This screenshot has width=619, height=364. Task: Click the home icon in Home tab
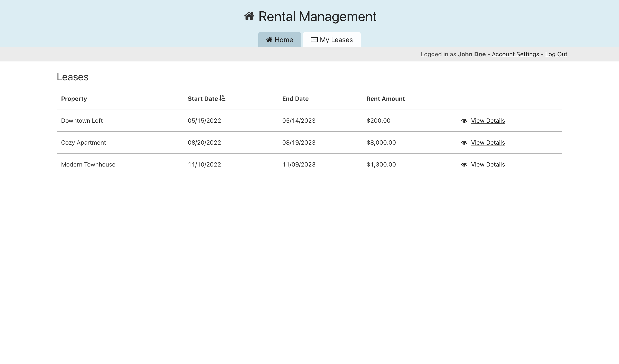(269, 40)
